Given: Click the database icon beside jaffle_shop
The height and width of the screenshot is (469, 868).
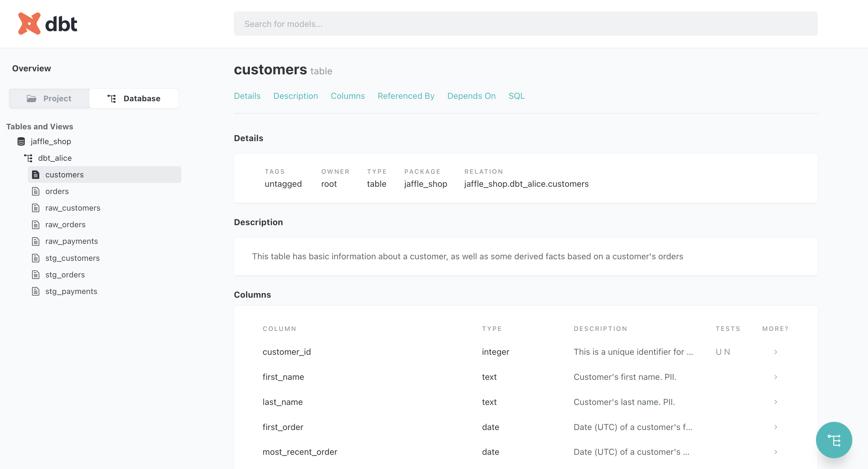Looking at the screenshot, I should (x=21, y=141).
